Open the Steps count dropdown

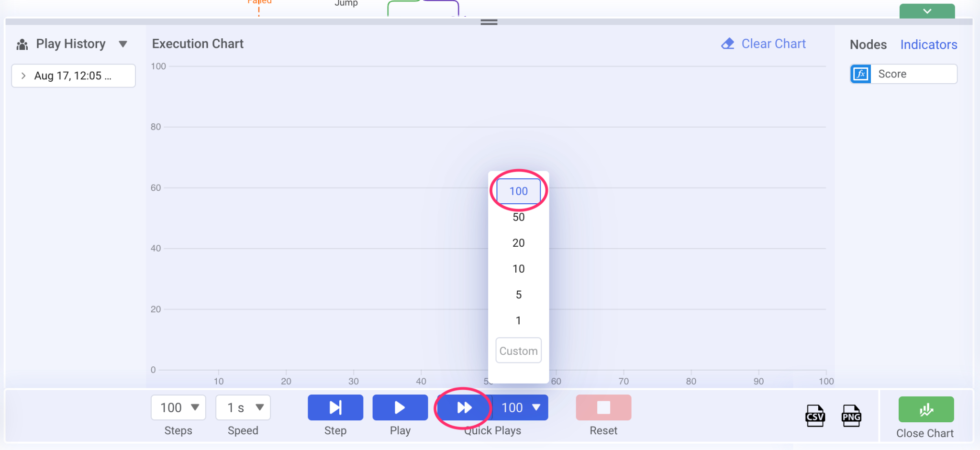point(178,407)
